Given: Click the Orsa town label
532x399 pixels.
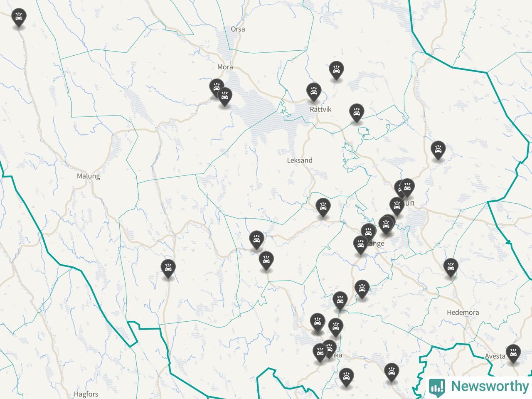Looking at the screenshot, I should [238, 29].
